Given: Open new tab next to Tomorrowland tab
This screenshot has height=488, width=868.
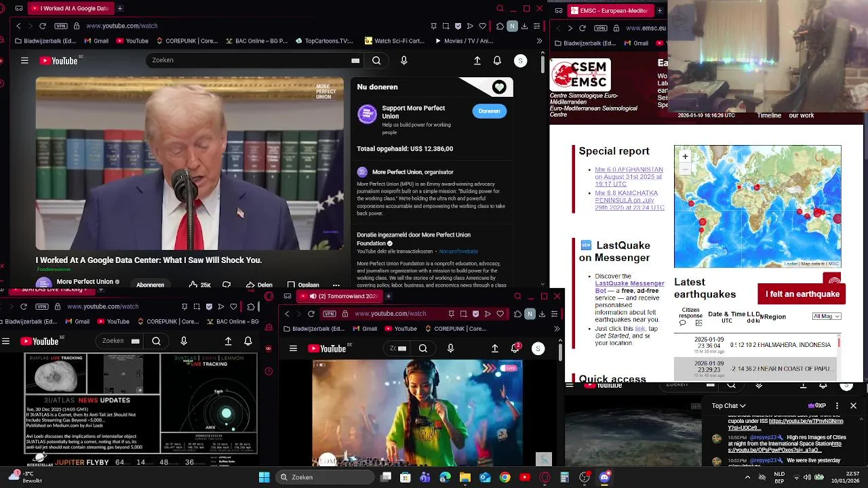Looking at the screenshot, I should (x=388, y=296).
